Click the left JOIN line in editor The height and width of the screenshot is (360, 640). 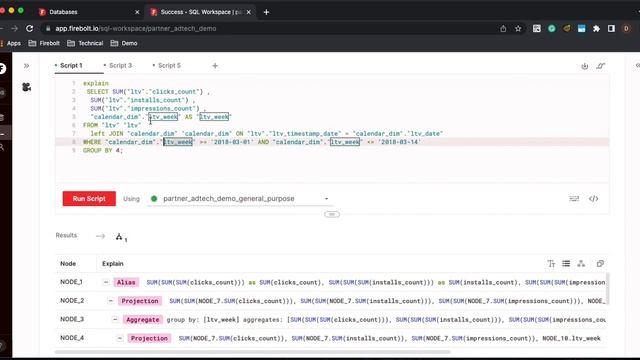(x=267, y=133)
